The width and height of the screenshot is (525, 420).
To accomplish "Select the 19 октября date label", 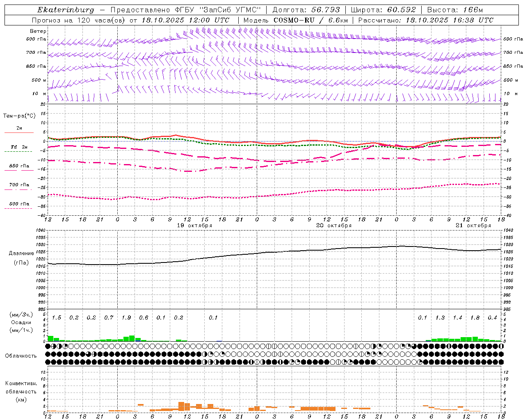I will (x=194, y=226).
